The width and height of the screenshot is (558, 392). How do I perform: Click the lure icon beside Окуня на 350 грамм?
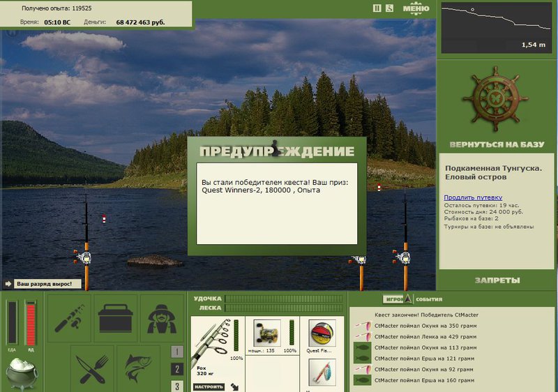[362, 326]
